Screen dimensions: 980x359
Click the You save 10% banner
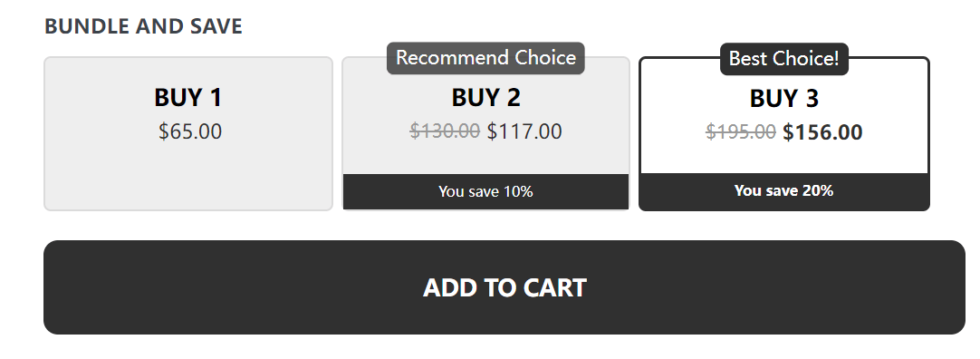(x=485, y=191)
